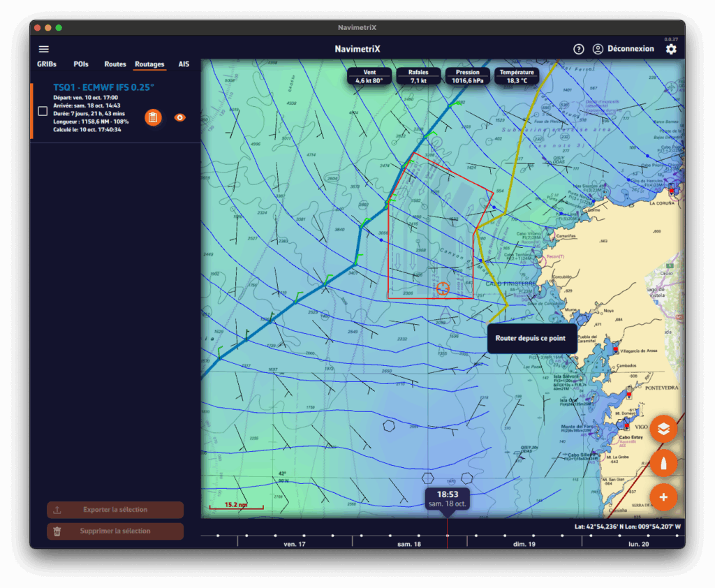The image size is (715, 588).
Task: Check the TSQ1 routing checkbox
Action: click(x=43, y=111)
